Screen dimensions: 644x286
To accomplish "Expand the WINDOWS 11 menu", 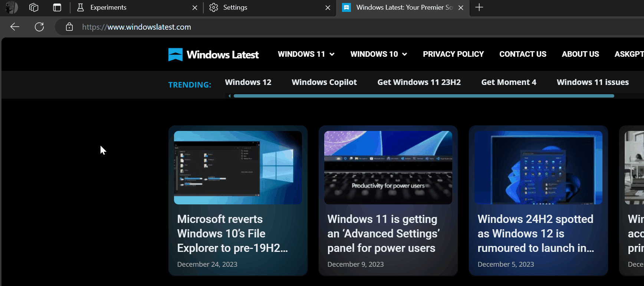I will (x=306, y=54).
